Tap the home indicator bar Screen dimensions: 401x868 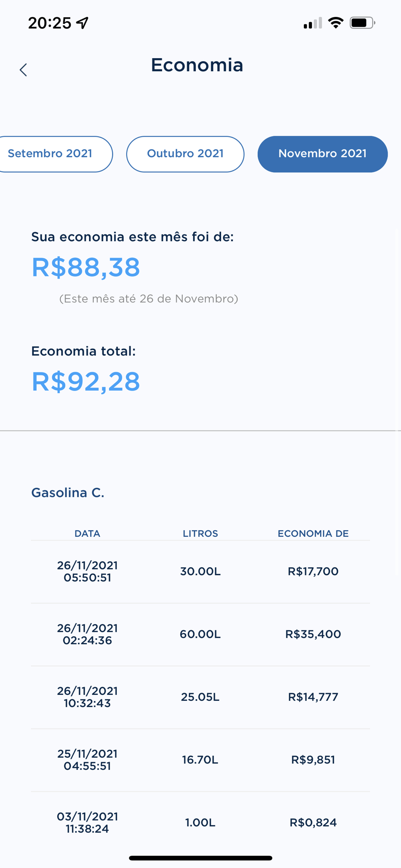[200, 858]
